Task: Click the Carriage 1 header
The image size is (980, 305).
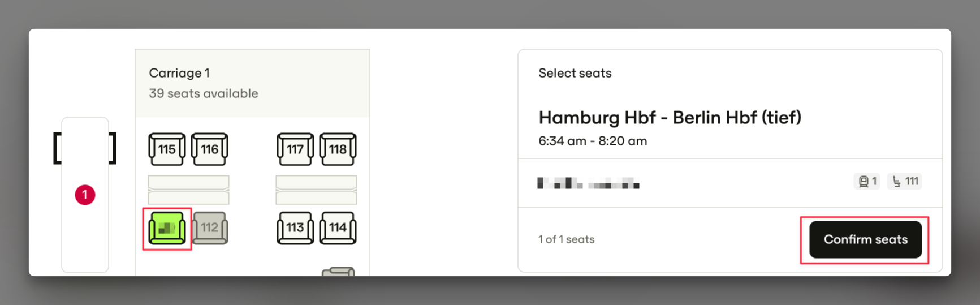Action: click(x=179, y=73)
